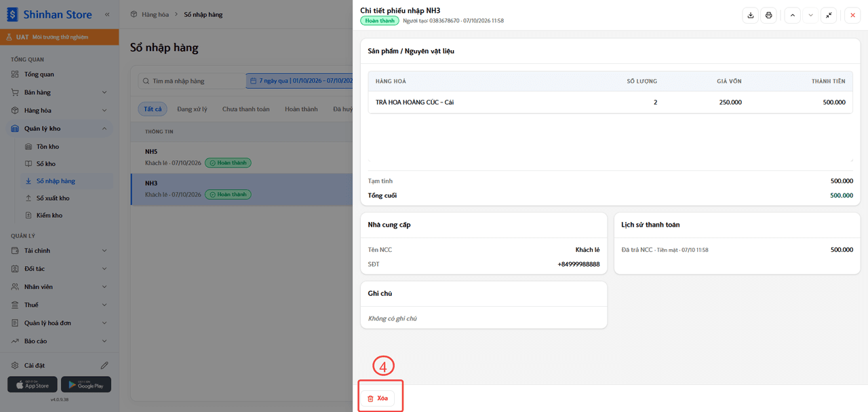Click the pencil icon beside Cài đặt

[104, 365]
